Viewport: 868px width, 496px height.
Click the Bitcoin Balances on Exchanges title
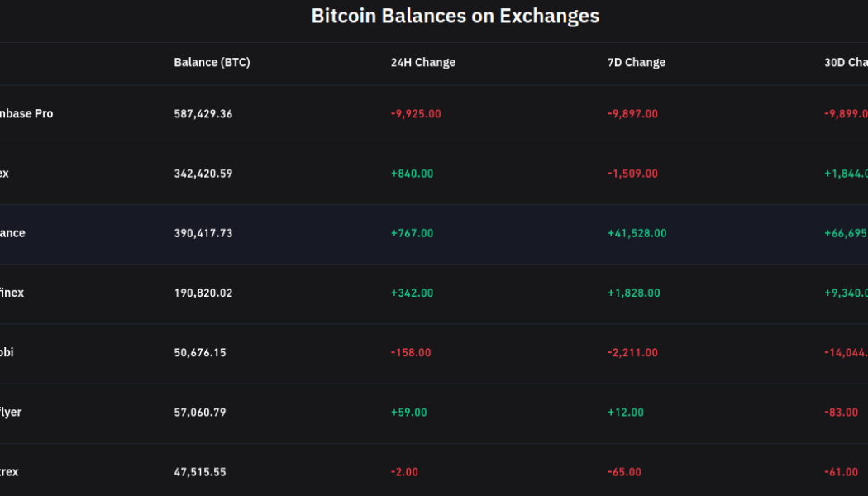455,16
